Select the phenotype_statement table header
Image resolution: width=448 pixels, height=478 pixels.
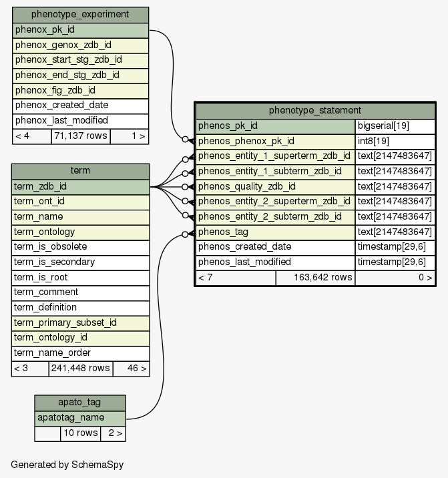[314, 111]
